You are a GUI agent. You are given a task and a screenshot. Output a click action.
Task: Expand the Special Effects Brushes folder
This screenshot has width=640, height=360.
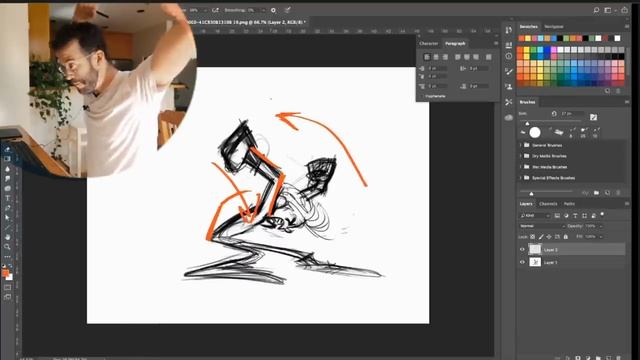(x=521, y=178)
